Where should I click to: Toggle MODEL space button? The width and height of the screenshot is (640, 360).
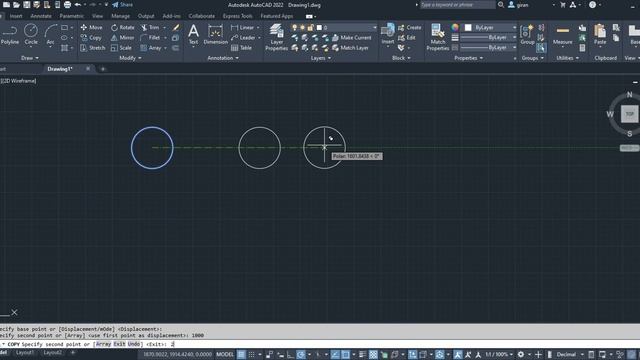tap(224, 354)
